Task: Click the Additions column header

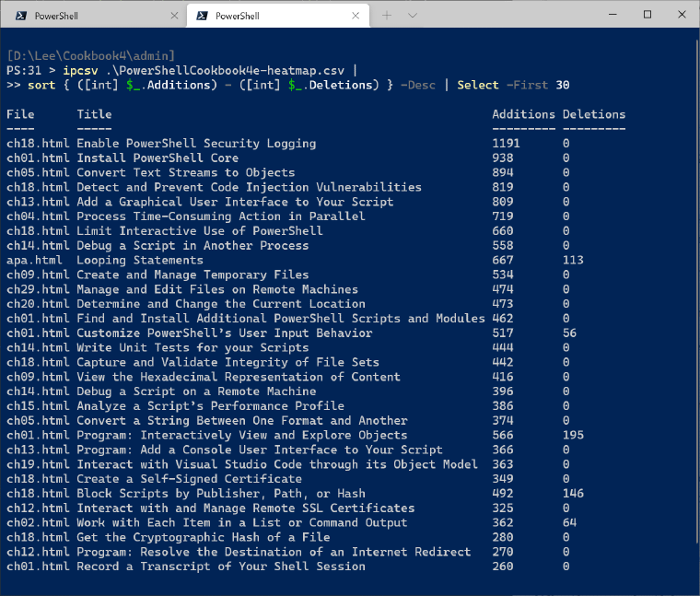Action: click(x=524, y=114)
